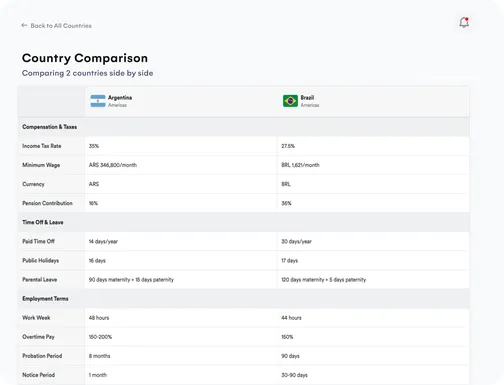Image resolution: width=504 pixels, height=385 pixels.
Task: Go back to All Countries link
Action: click(61, 26)
